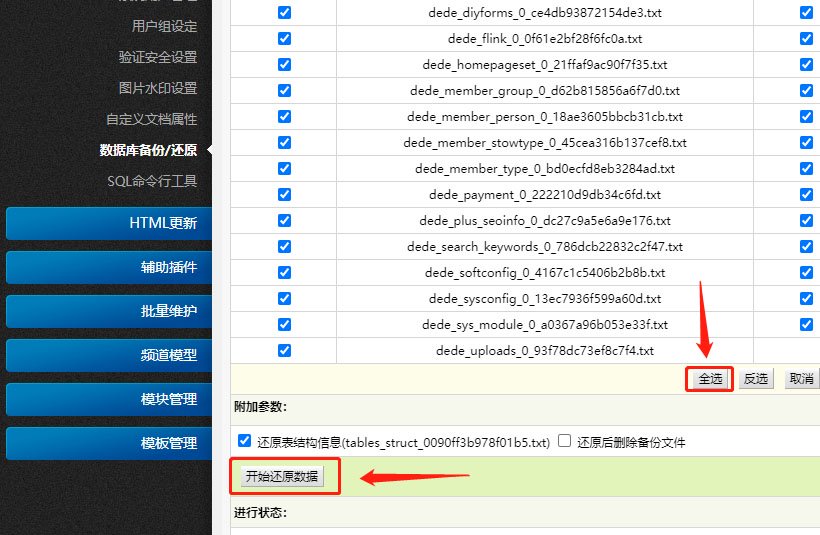The image size is (820, 535).
Task: Untick the dede_sysconfig backup file checkbox
Action: click(x=284, y=298)
